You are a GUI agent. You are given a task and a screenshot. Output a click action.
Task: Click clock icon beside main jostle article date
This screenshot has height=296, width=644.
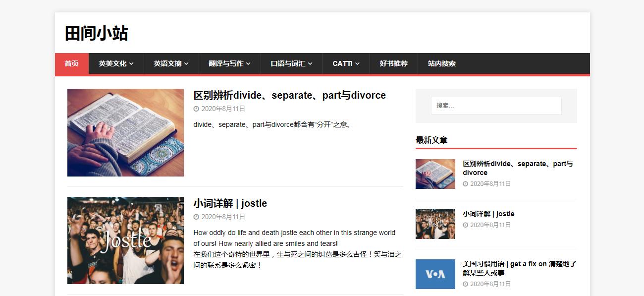[x=196, y=217]
